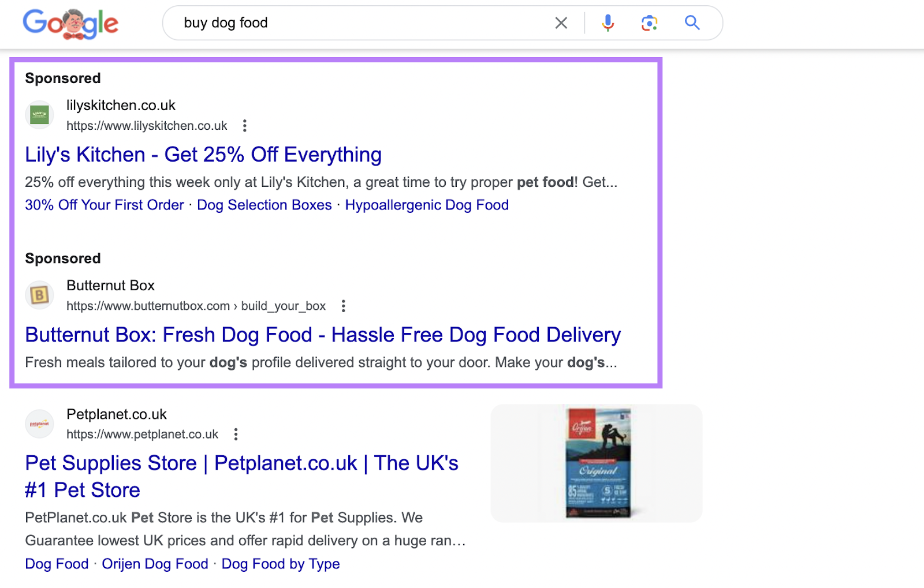
Task: Follow the 30% Off Your First Order sitelink
Action: point(104,205)
